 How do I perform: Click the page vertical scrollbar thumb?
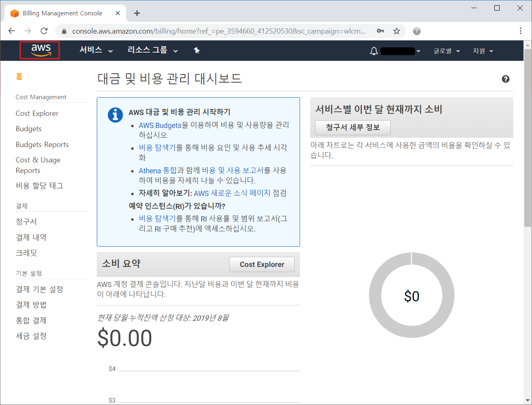pyautogui.click(x=528, y=138)
